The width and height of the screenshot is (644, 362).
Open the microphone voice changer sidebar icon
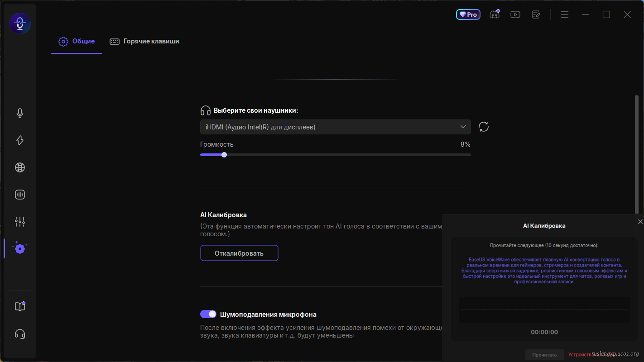[20, 113]
